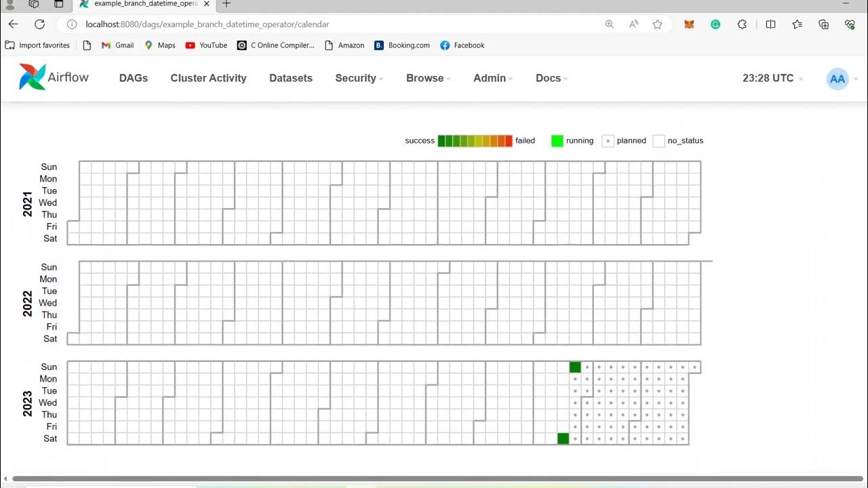Open the Favorites list icon
868x488 pixels.
797,24
